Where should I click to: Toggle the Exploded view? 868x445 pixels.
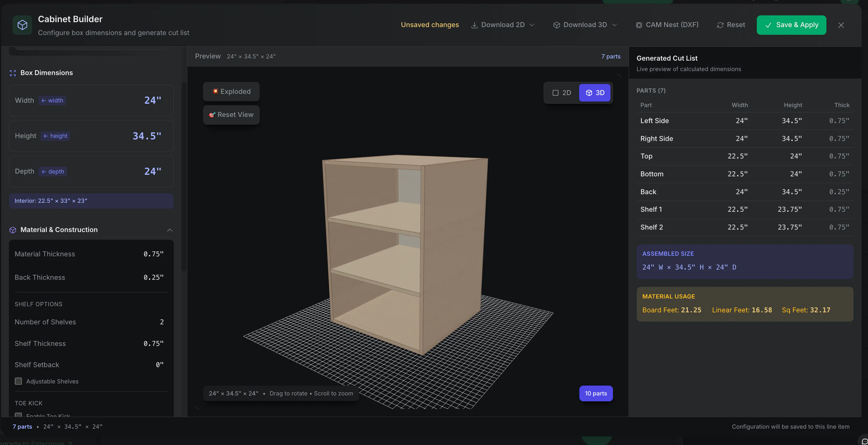point(231,92)
